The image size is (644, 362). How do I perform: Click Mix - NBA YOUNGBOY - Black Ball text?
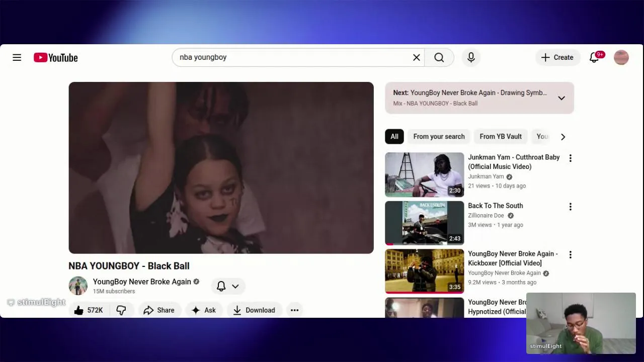(x=435, y=104)
